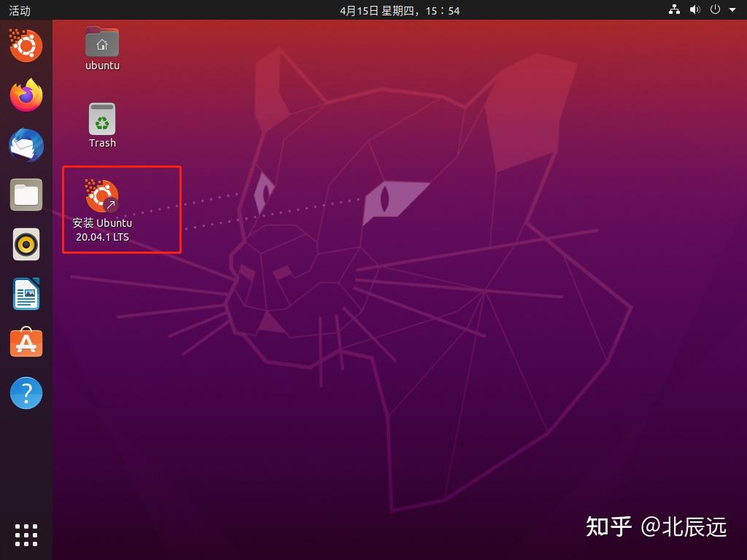Open the Help question mark icon
The width and height of the screenshot is (747, 560).
click(26, 393)
